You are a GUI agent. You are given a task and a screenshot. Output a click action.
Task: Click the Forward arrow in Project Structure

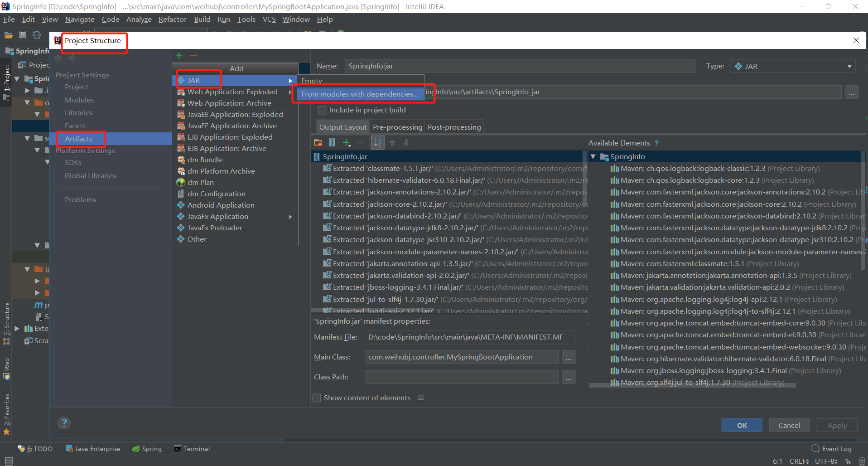point(72,58)
